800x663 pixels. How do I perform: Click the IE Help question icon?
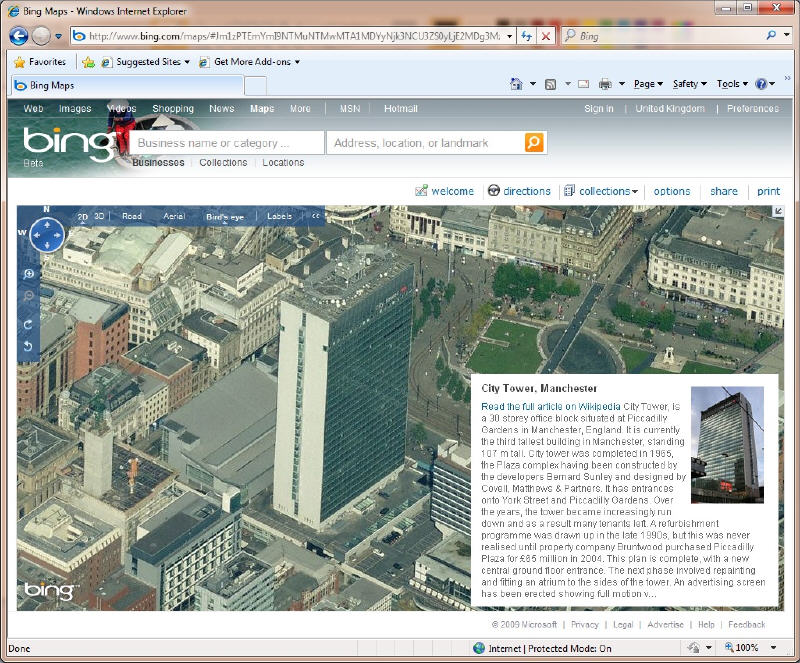click(761, 84)
